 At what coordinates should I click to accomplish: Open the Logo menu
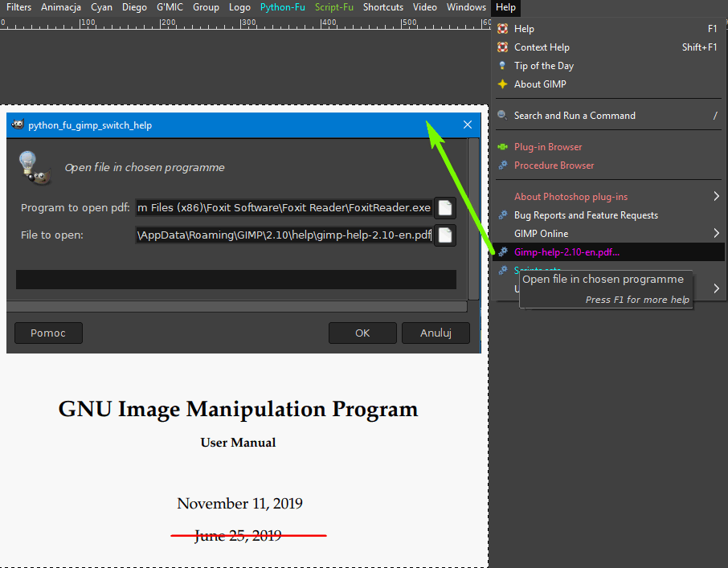click(239, 7)
